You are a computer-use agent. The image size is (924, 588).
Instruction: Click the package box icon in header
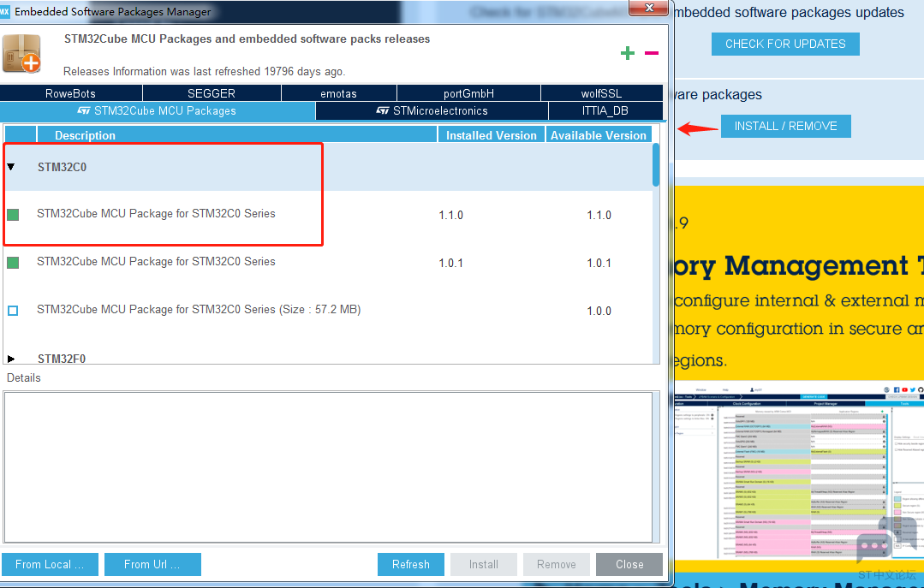click(x=21, y=54)
